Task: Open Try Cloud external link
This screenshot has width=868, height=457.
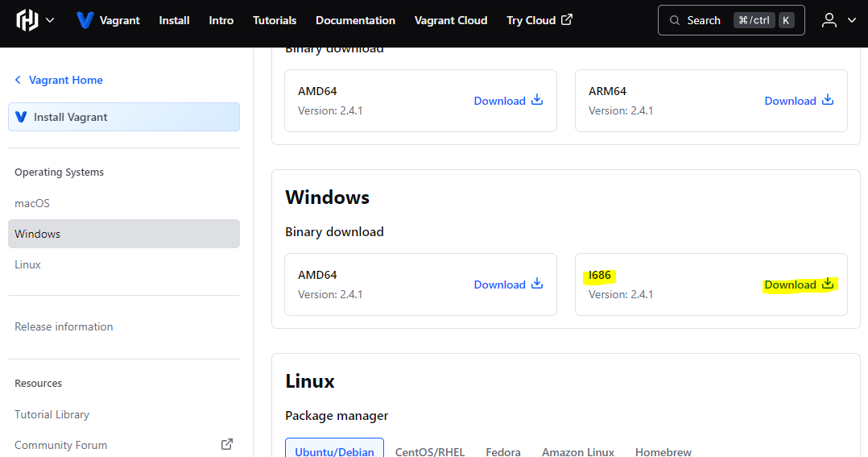Action: pos(539,20)
